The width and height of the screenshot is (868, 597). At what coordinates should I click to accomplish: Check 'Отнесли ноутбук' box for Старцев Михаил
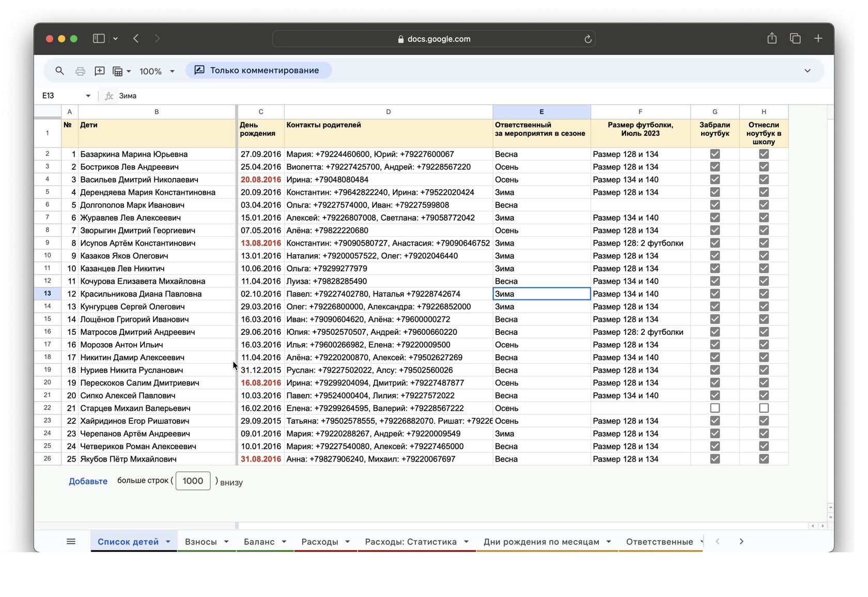pyautogui.click(x=764, y=408)
